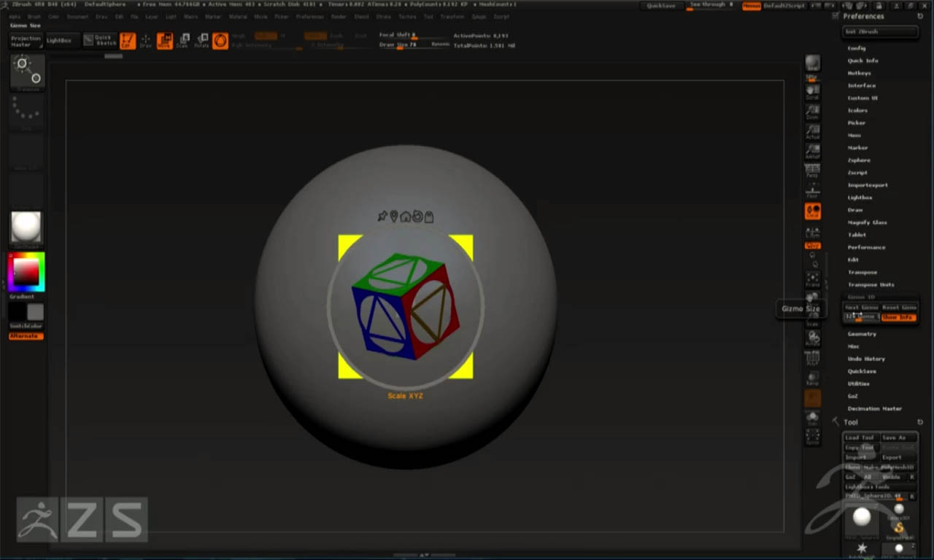Screen dimensions: 934x560
Task: Open the Quick Sketch tool
Action: 99,41
